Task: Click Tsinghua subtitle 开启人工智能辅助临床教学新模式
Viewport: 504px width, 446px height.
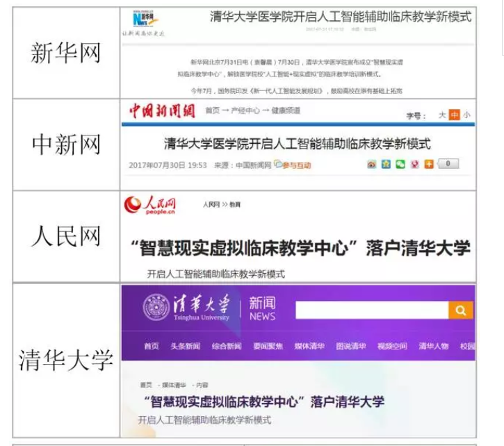Action: point(204,420)
